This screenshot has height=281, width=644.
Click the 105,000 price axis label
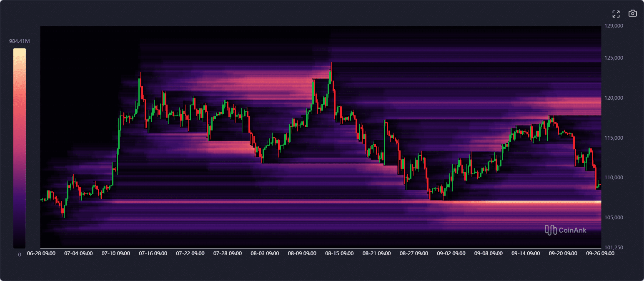[614, 218]
